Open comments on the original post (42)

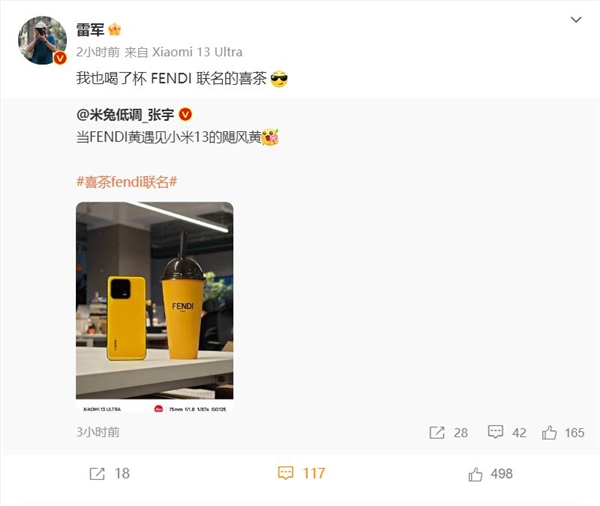pos(507,432)
